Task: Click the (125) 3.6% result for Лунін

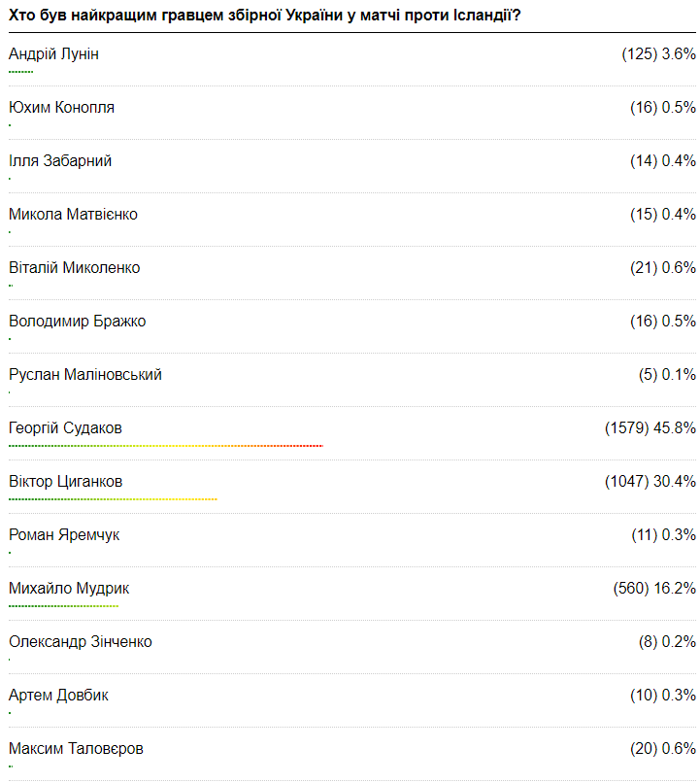Action: [658, 54]
